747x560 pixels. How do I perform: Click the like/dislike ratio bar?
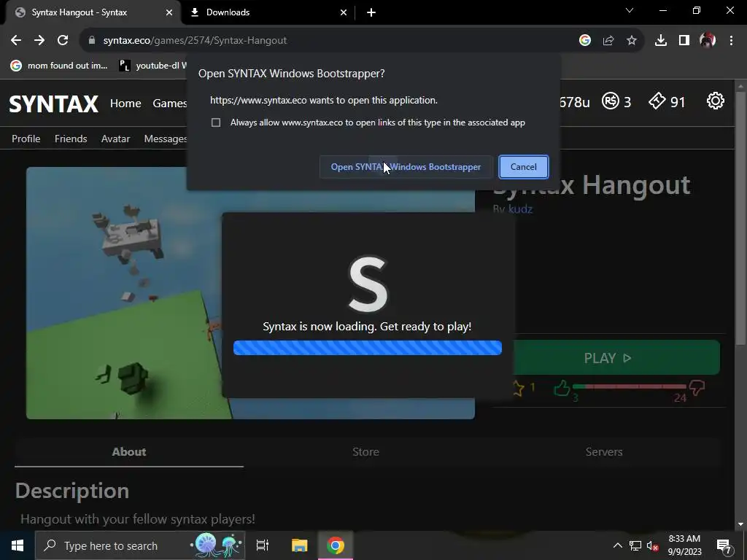coord(629,386)
